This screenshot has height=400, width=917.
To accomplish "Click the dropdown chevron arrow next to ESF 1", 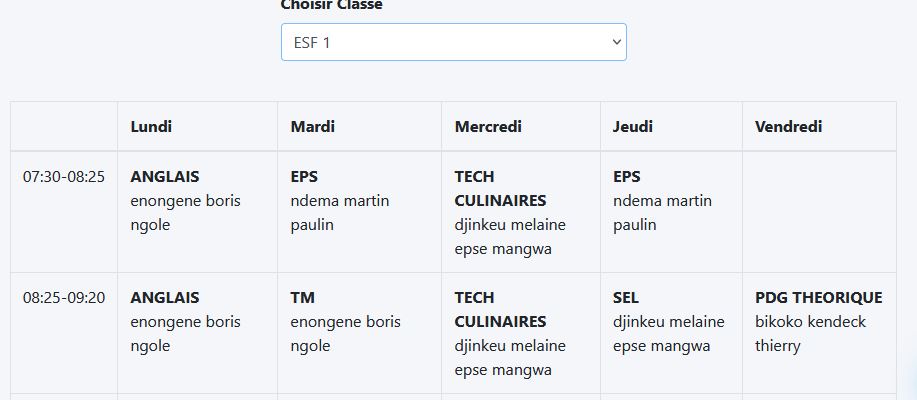I will point(616,42).
